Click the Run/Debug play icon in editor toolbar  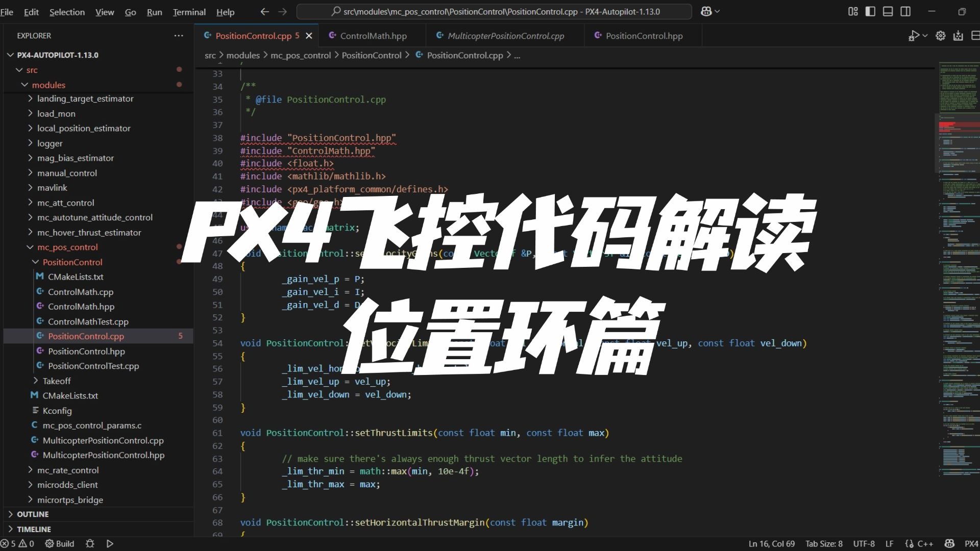coord(914,36)
